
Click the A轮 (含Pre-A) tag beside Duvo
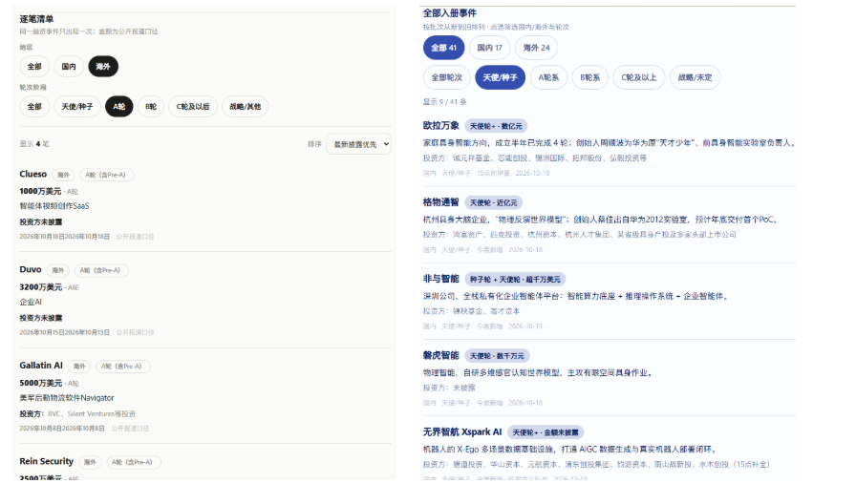point(100,270)
